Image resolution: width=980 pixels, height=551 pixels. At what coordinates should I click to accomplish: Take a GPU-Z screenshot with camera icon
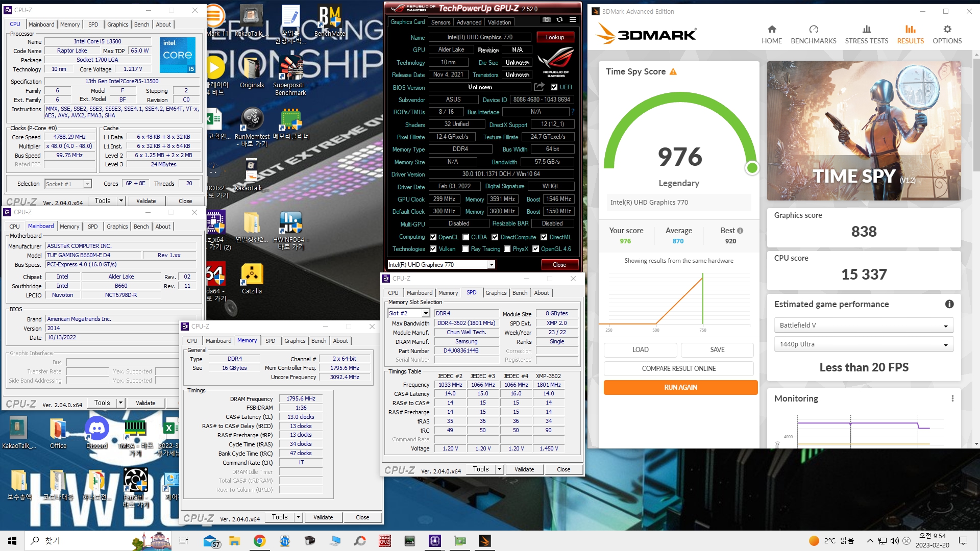pyautogui.click(x=547, y=20)
